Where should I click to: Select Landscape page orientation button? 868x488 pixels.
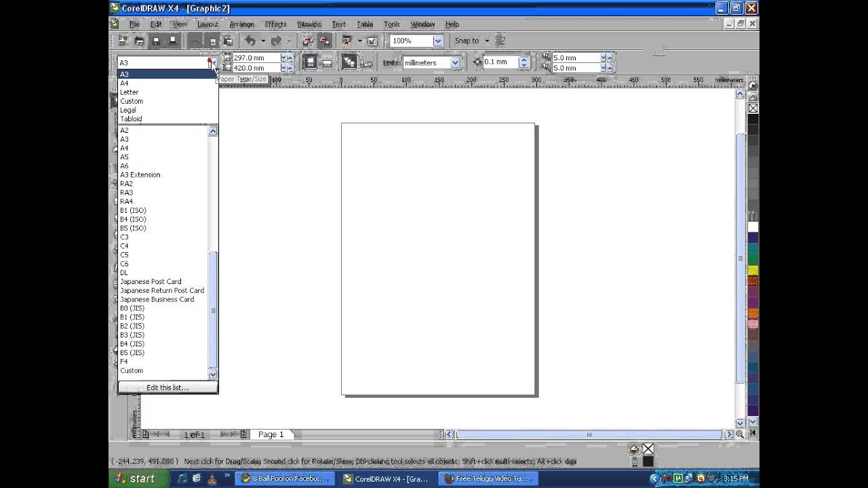[x=327, y=62]
